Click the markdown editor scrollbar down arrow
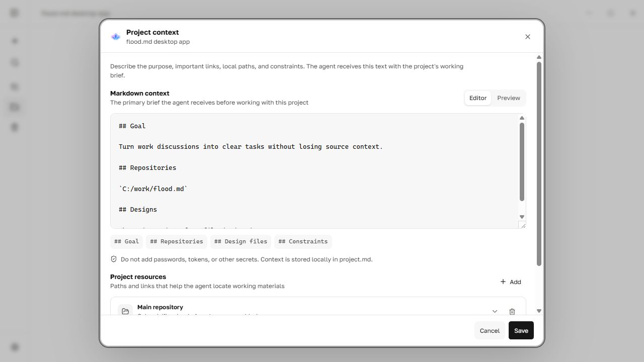The image size is (644, 362). click(522, 217)
